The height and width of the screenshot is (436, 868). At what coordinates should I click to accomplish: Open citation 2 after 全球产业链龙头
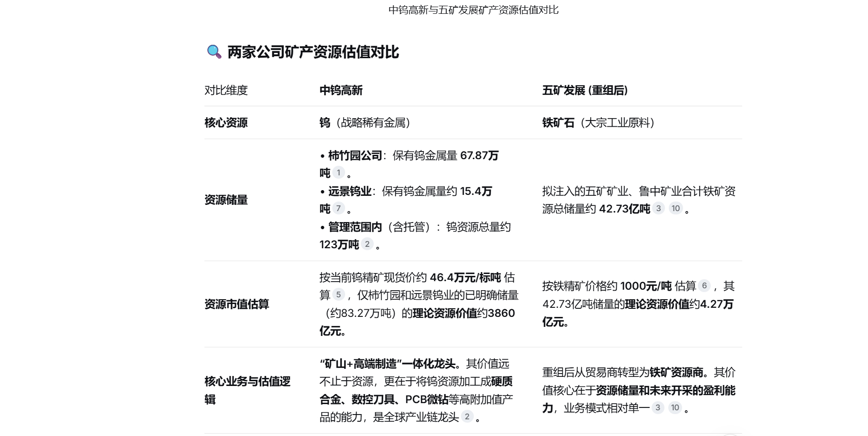click(x=467, y=416)
